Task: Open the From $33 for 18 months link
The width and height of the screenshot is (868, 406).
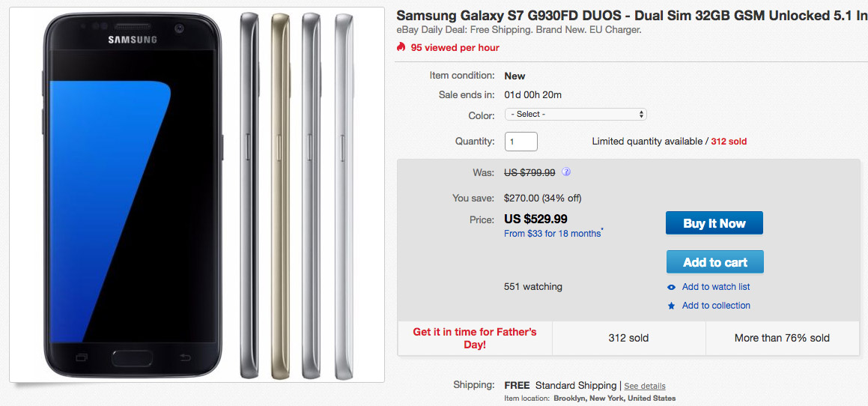Action: (x=553, y=234)
